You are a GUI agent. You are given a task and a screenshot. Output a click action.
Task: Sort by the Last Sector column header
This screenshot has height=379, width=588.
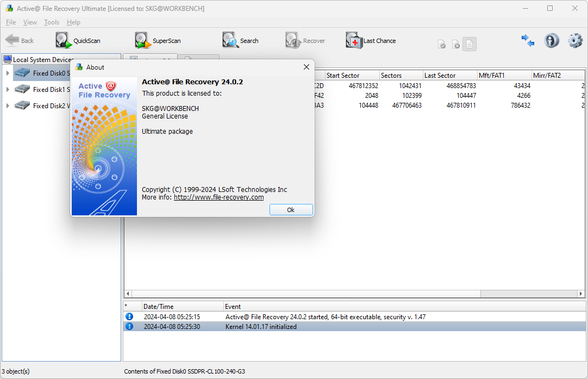click(x=450, y=76)
